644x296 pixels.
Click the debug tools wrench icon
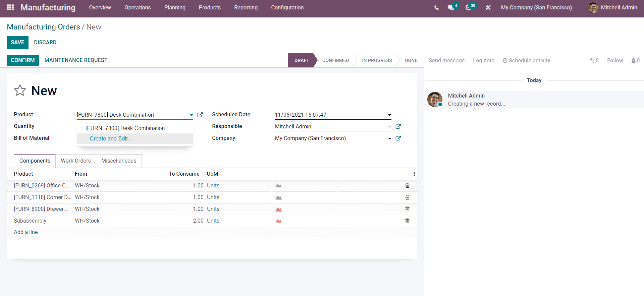488,7
